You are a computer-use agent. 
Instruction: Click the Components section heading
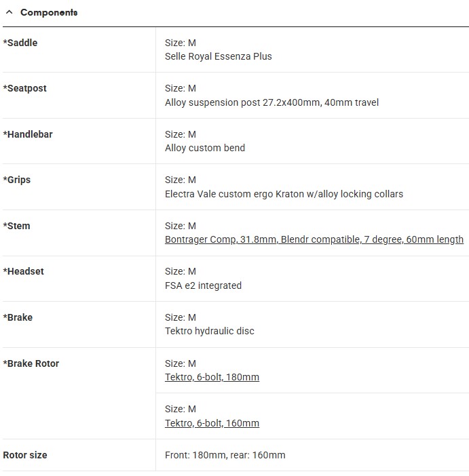(x=49, y=12)
